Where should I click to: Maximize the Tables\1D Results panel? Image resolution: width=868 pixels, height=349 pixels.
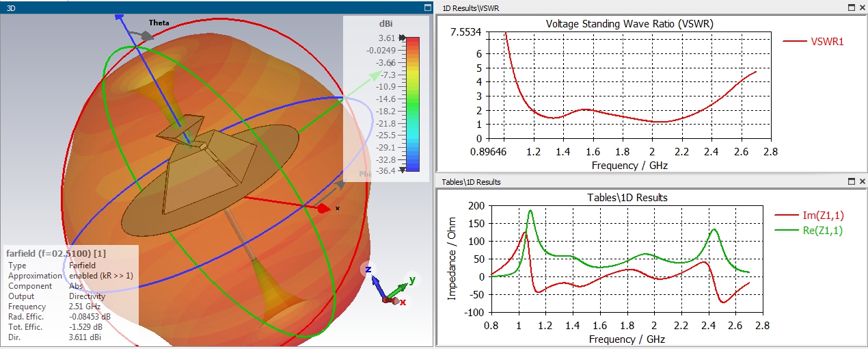pos(852,182)
